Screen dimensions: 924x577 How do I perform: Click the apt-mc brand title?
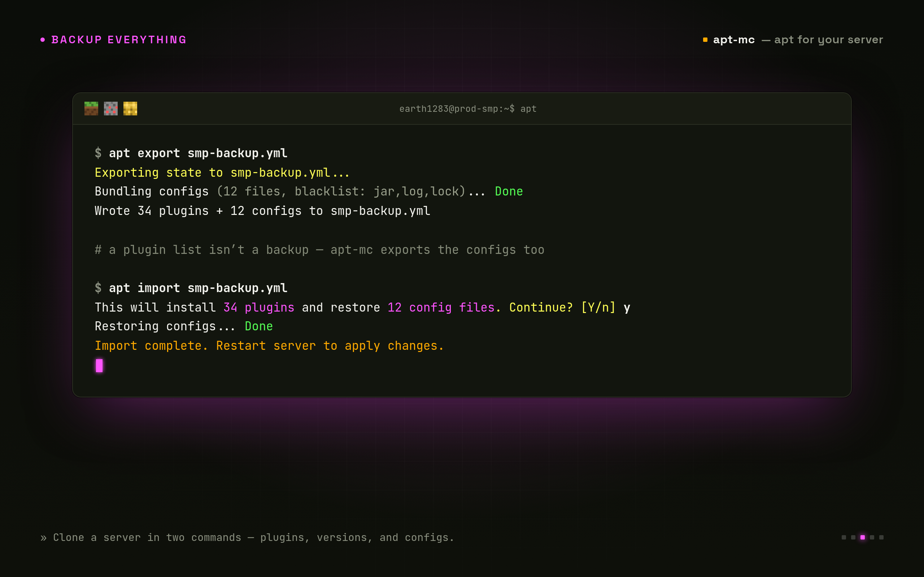click(x=734, y=40)
